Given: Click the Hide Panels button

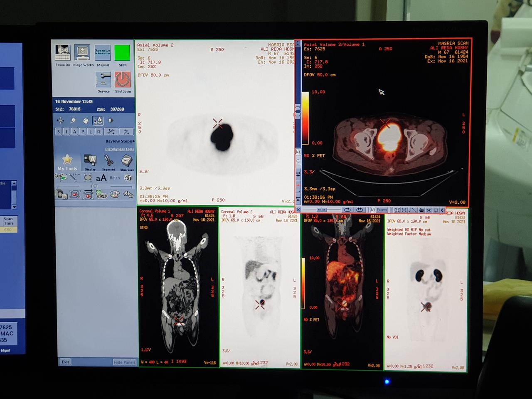Looking at the screenshot, I should [124, 362].
